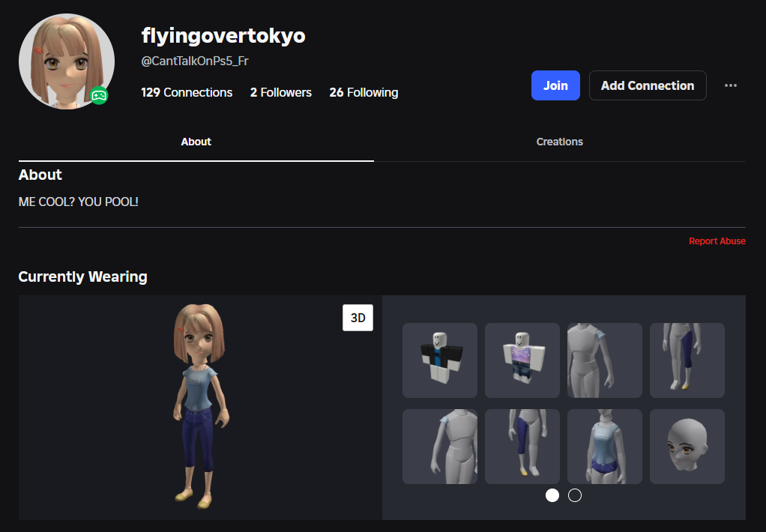Click the profile avatar headshot picture
This screenshot has width=766, height=532.
66,61
